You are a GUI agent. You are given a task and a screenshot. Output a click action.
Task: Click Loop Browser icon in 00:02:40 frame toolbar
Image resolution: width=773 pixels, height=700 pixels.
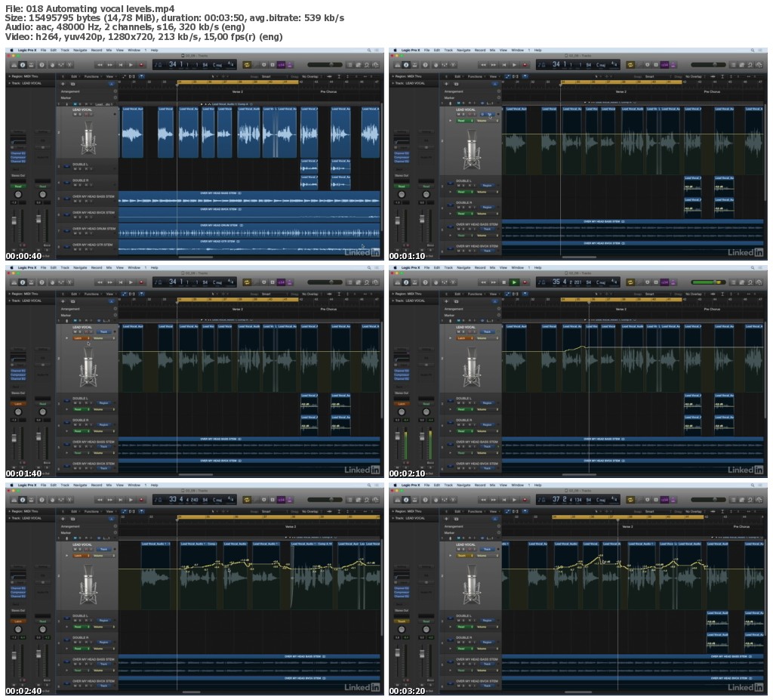point(366,500)
